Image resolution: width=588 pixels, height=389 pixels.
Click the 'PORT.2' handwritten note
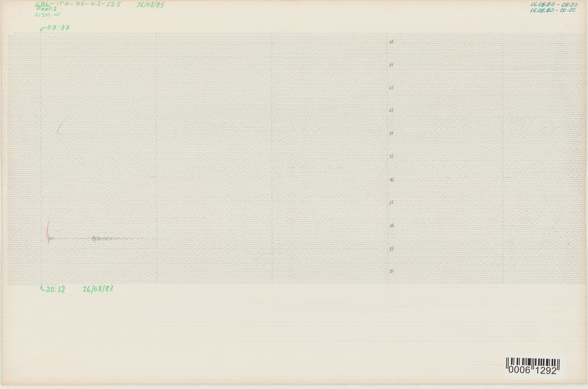pos(46,9)
